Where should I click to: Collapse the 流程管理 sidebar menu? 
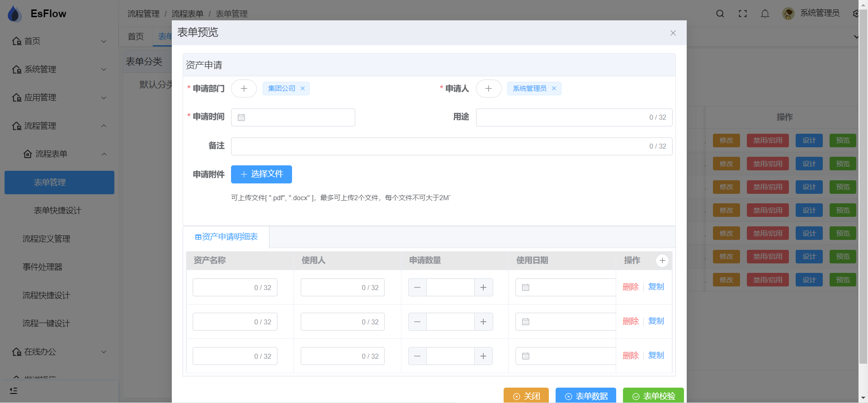[59, 126]
